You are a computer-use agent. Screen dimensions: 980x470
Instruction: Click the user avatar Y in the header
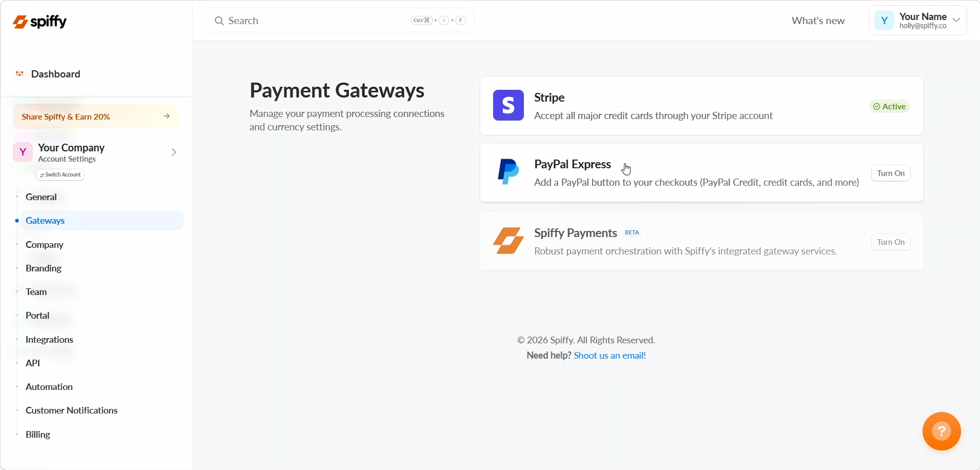[x=884, y=21]
